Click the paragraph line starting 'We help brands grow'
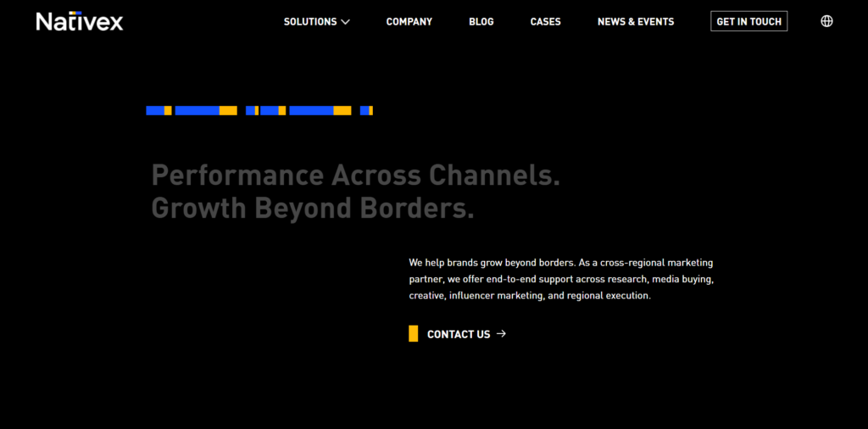 560,263
